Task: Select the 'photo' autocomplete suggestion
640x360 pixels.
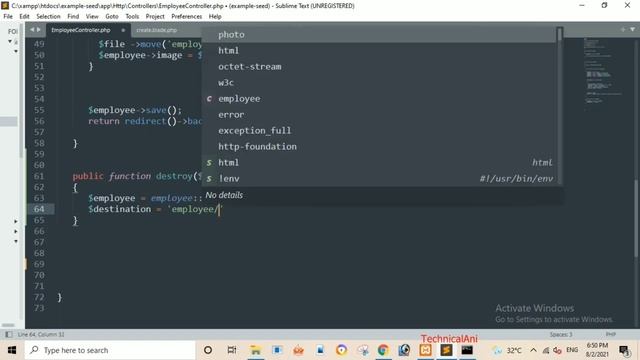Action: pos(380,35)
